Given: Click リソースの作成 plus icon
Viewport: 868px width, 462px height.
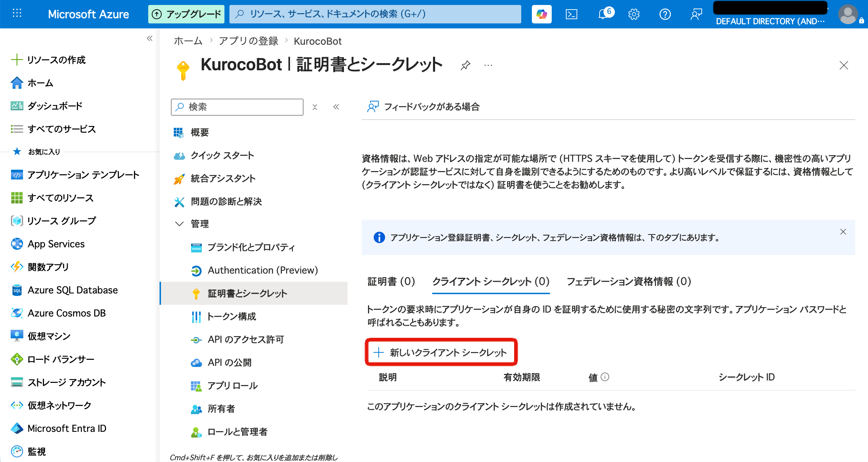Looking at the screenshot, I should click(17, 60).
